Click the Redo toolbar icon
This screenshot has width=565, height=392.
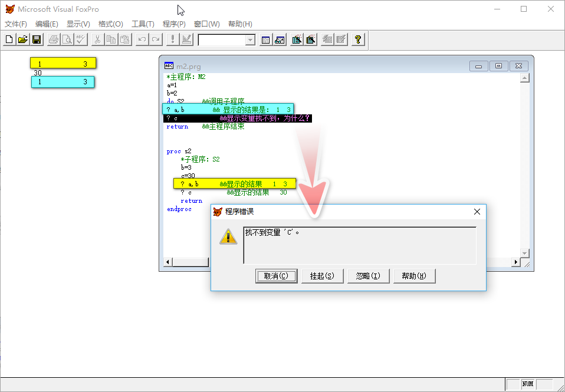(x=156, y=39)
